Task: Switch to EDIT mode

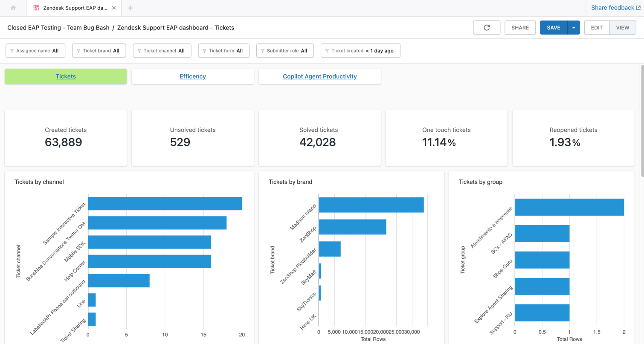Action: pyautogui.click(x=597, y=28)
